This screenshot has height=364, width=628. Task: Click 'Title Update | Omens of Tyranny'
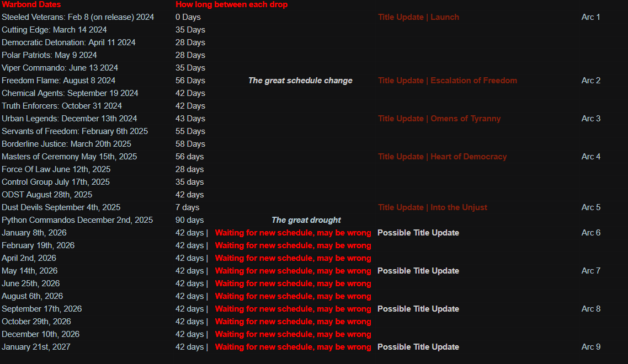pyautogui.click(x=439, y=119)
